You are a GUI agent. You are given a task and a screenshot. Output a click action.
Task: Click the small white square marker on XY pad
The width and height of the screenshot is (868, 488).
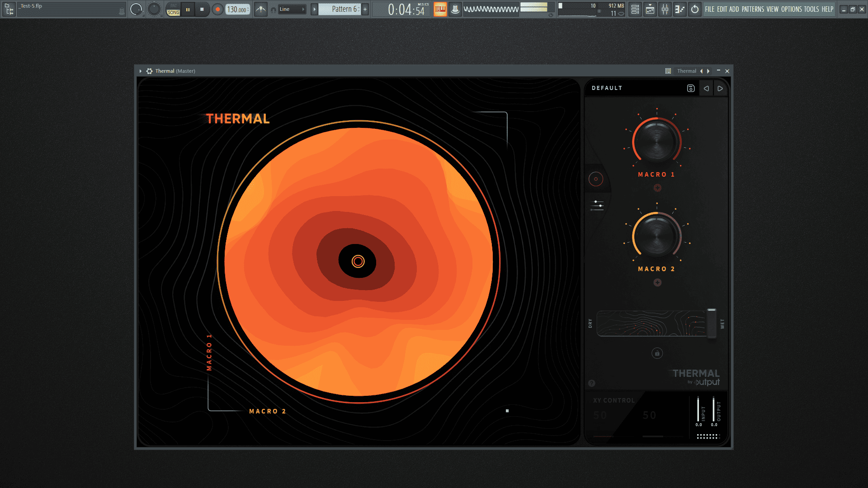tap(507, 411)
